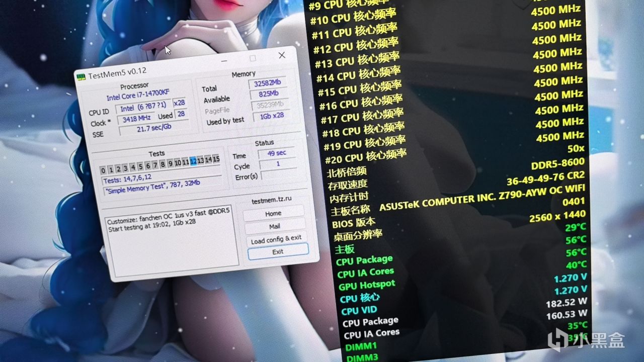Open the testmem.tz.ru link
644x362 pixels.
pos(272,200)
